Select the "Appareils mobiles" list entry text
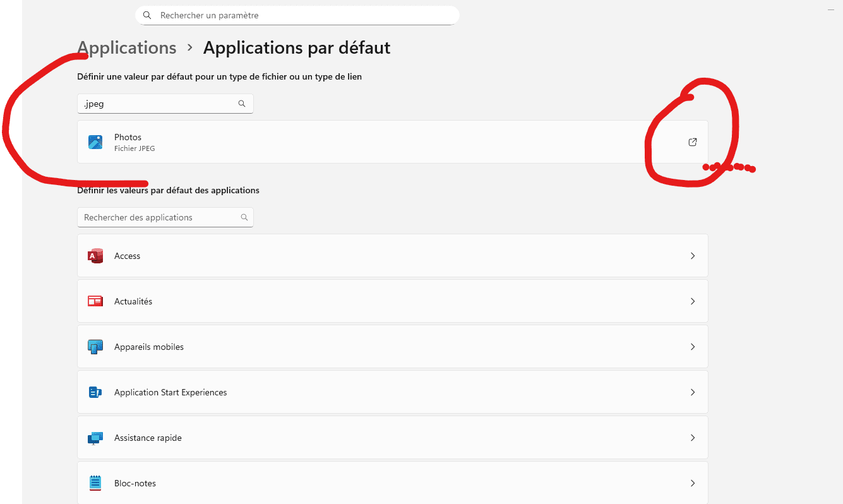Viewport: 843px width, 504px height. tap(149, 347)
